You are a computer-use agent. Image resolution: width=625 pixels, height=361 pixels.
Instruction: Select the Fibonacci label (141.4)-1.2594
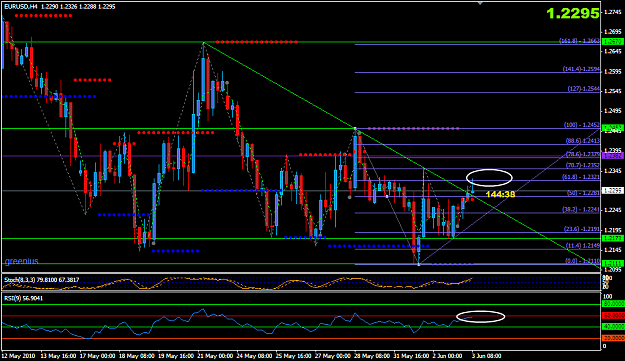pyautogui.click(x=581, y=69)
